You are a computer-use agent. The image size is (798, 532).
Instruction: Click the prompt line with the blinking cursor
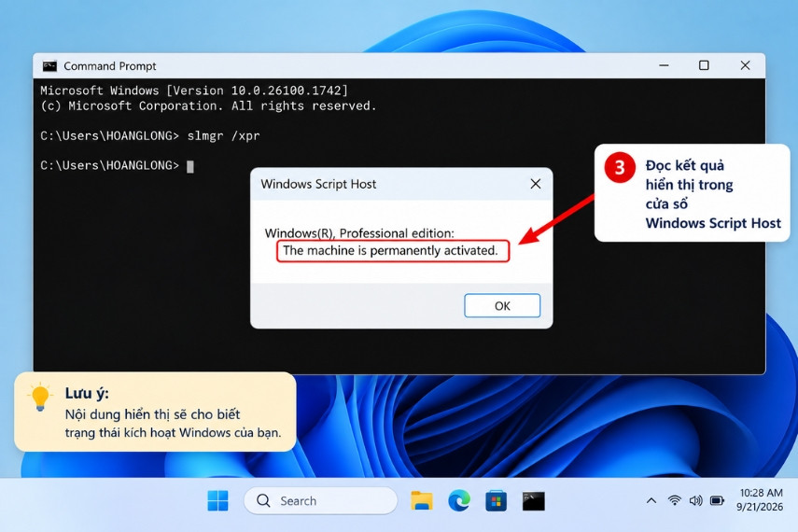coord(117,166)
